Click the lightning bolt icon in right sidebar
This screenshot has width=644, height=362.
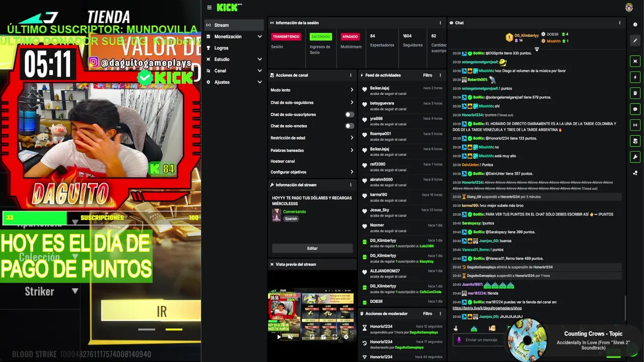point(635,77)
